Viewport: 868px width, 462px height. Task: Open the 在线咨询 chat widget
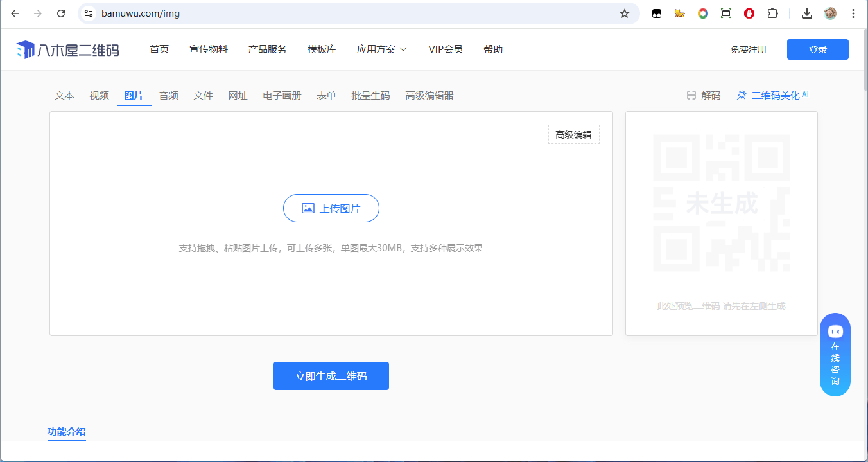835,355
